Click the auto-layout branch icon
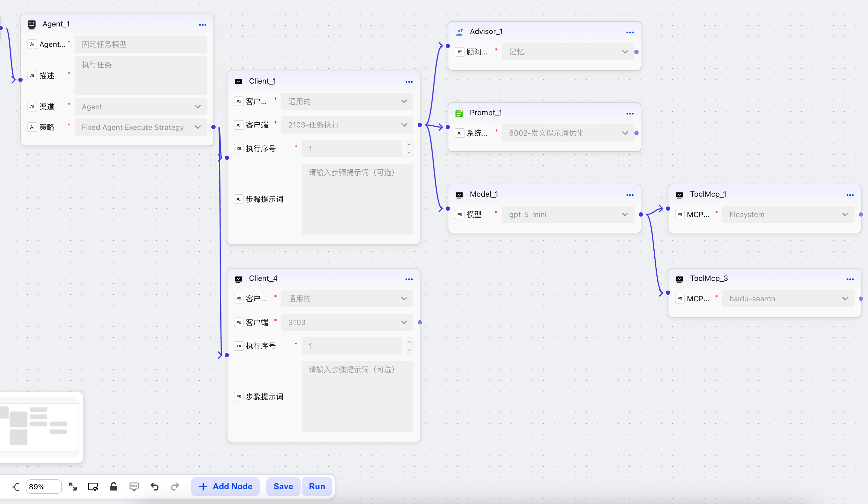 tap(15, 487)
